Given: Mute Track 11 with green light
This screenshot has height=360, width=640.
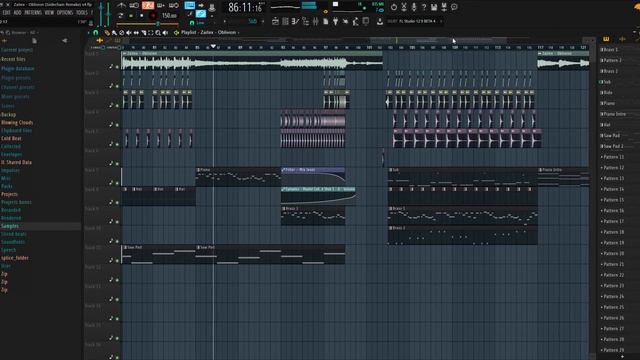Looking at the screenshot, I should pyautogui.click(x=117, y=260).
